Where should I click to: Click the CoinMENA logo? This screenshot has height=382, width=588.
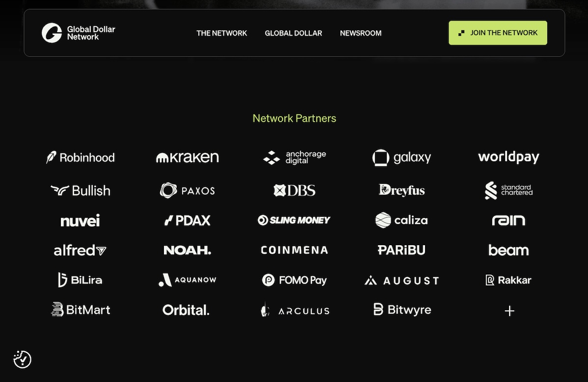click(x=294, y=250)
